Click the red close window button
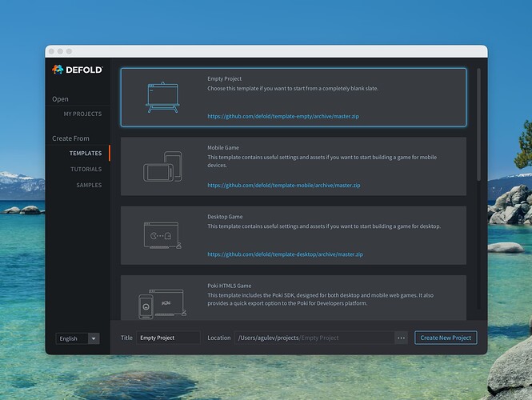This screenshot has width=532, height=400. (52, 51)
